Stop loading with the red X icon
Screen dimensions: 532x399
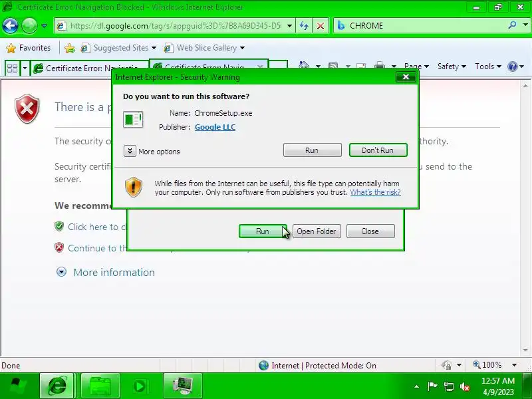(321, 26)
